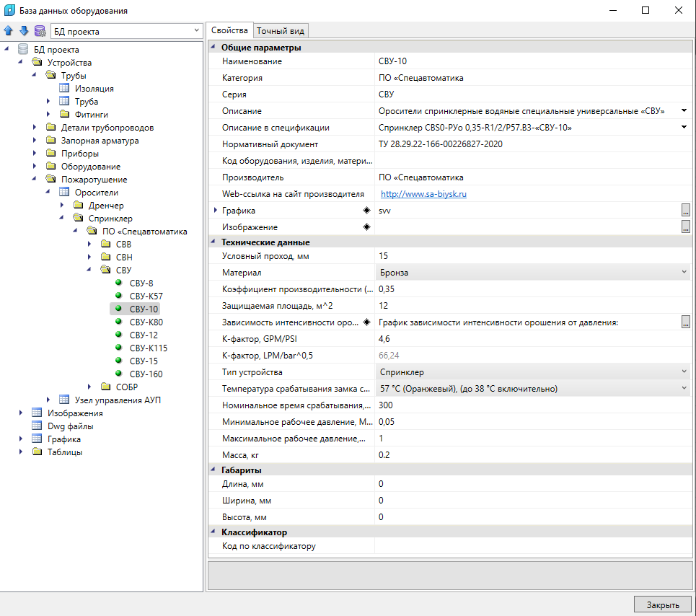Screen dimensions: 696x616
Task: Click the blue up arrow toolbar icon
Action: [x=9, y=30]
